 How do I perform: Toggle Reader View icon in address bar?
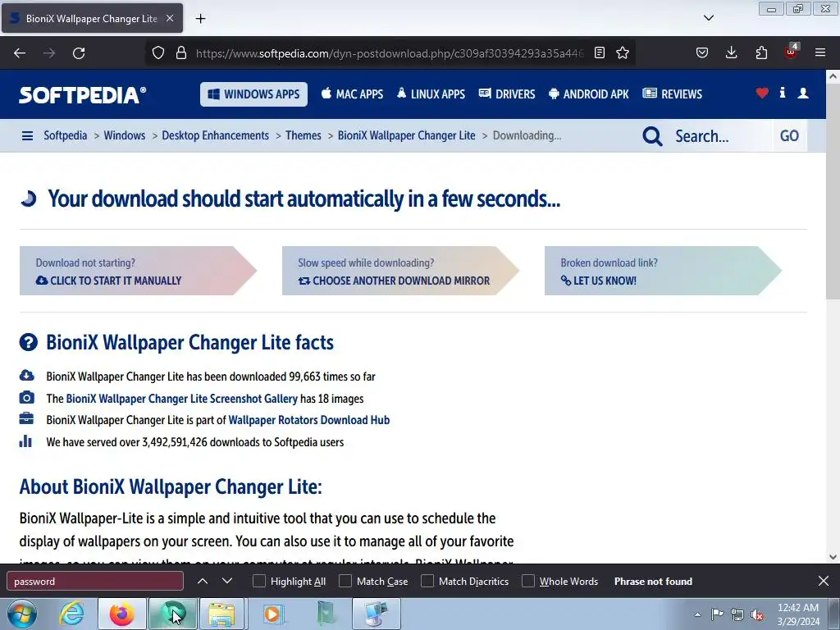[x=600, y=52]
